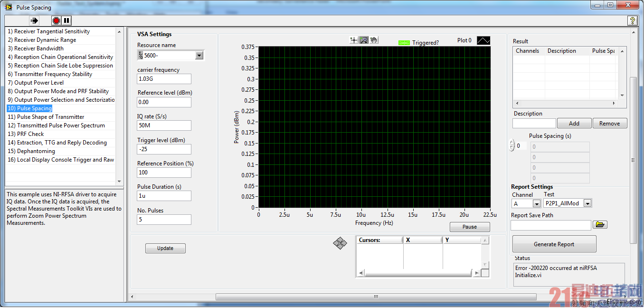Viewport: 644px width, 308px height.
Task: Click the No. Pulses field
Action: tap(164, 220)
